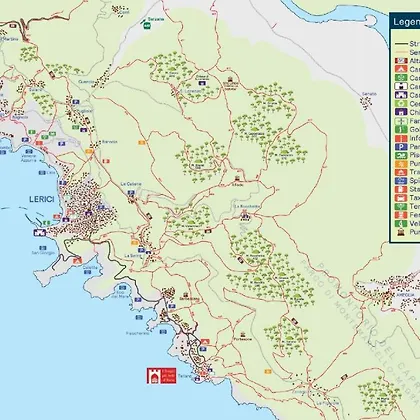Select the beach icon above San Giorgio label
Image resolution: width=420 pixels, height=420 pixels.
click(x=43, y=248)
